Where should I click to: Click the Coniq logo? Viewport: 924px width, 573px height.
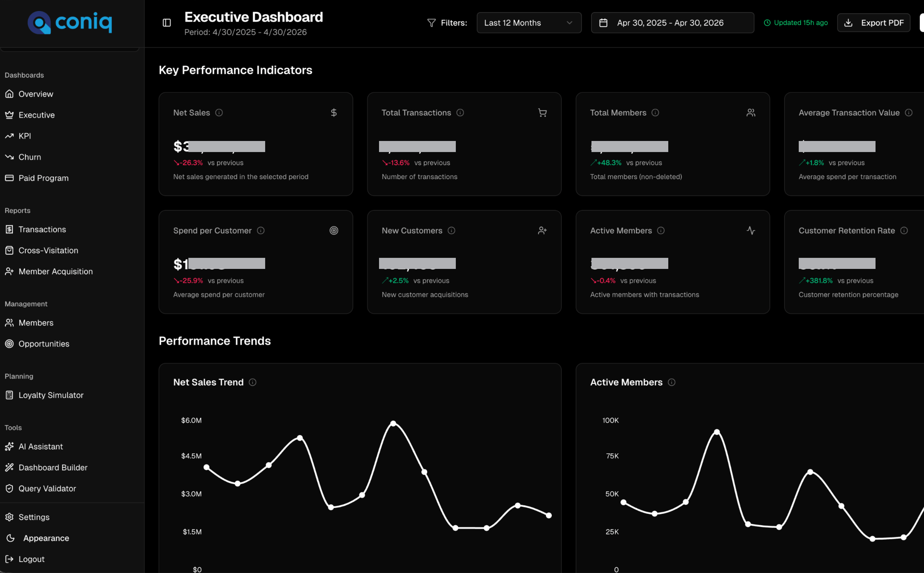click(70, 22)
